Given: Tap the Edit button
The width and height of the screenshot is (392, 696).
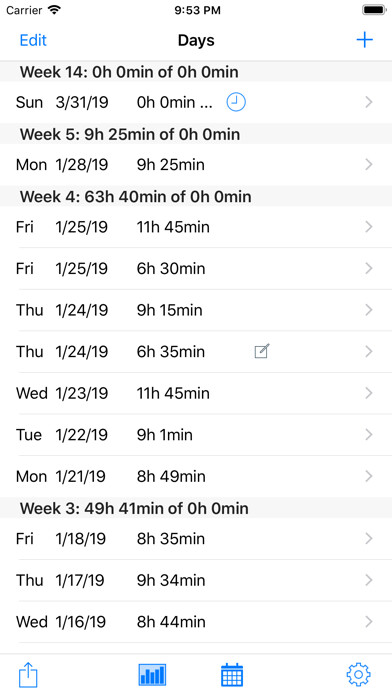Looking at the screenshot, I should point(33,40).
